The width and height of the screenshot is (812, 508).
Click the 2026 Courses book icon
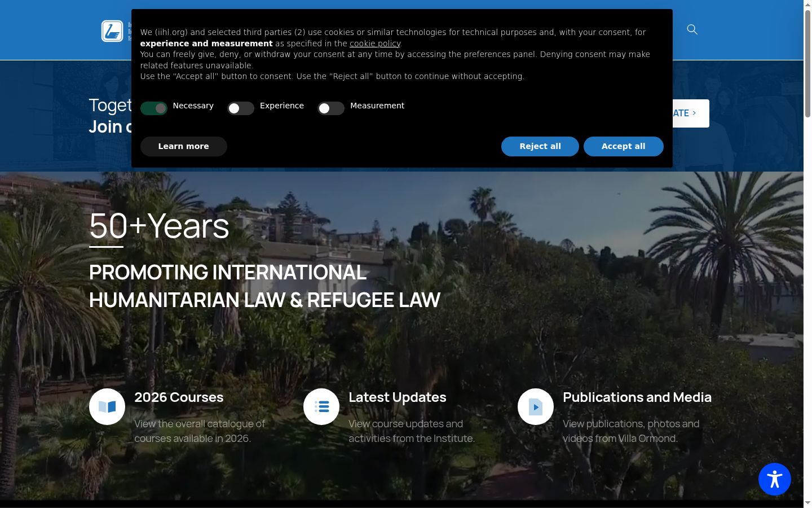pos(107,406)
